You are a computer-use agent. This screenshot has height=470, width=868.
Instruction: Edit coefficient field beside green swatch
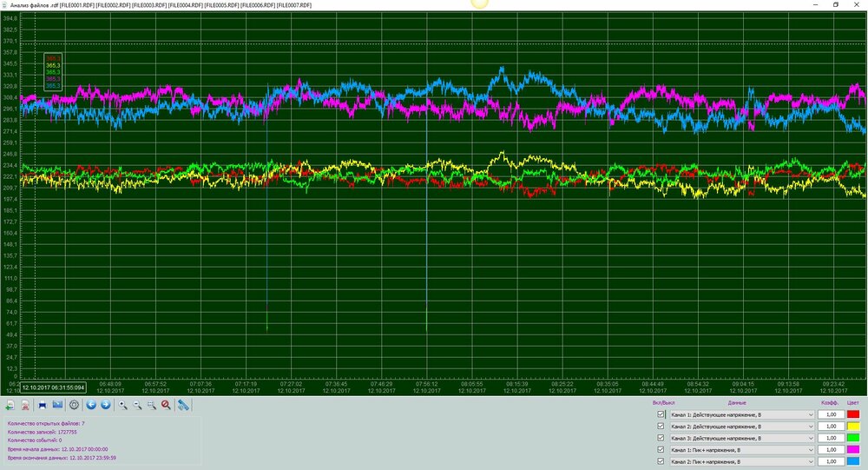point(831,438)
